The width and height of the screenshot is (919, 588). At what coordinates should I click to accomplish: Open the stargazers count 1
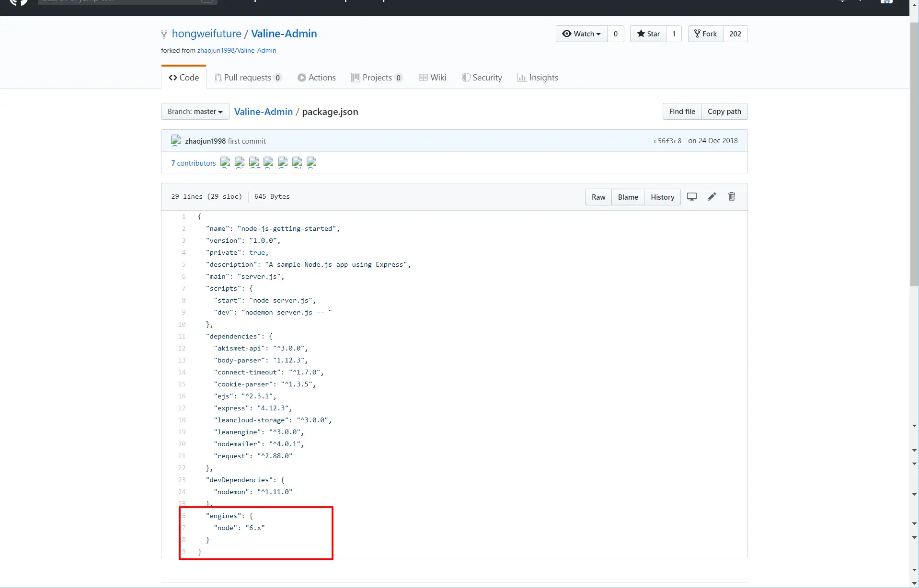pos(674,34)
